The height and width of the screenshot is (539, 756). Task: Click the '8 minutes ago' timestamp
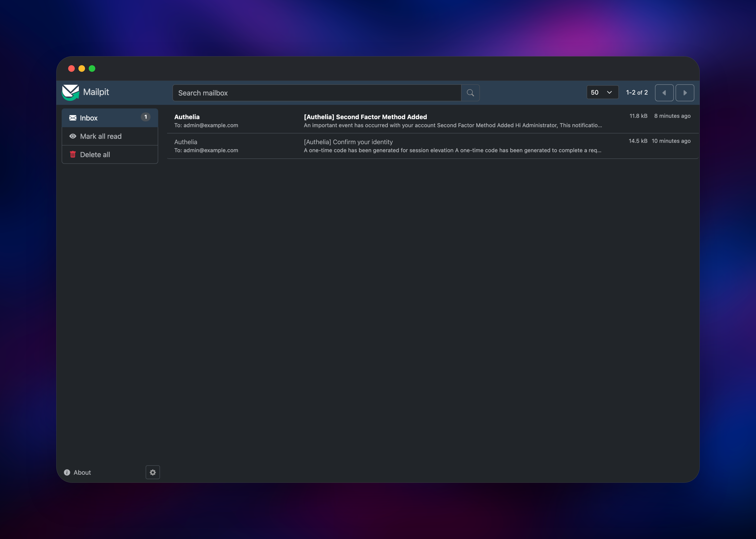point(672,116)
